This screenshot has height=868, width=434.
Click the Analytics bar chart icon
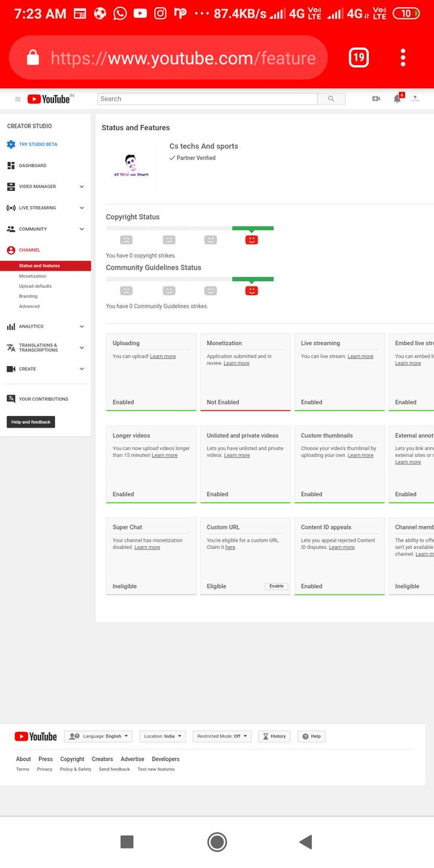(x=11, y=326)
